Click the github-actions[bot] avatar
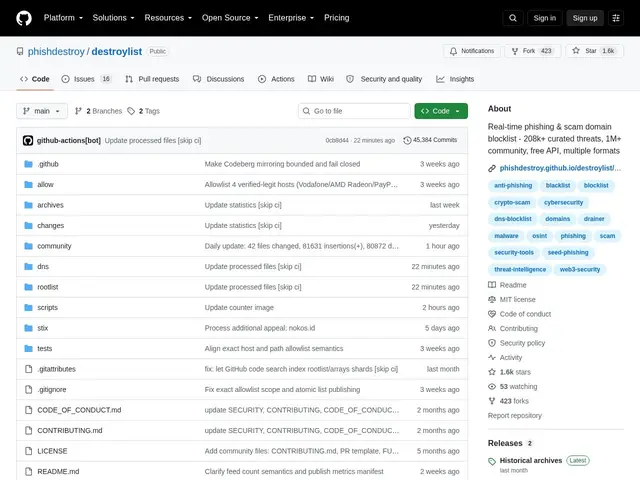The height and width of the screenshot is (480, 640). pos(28,140)
